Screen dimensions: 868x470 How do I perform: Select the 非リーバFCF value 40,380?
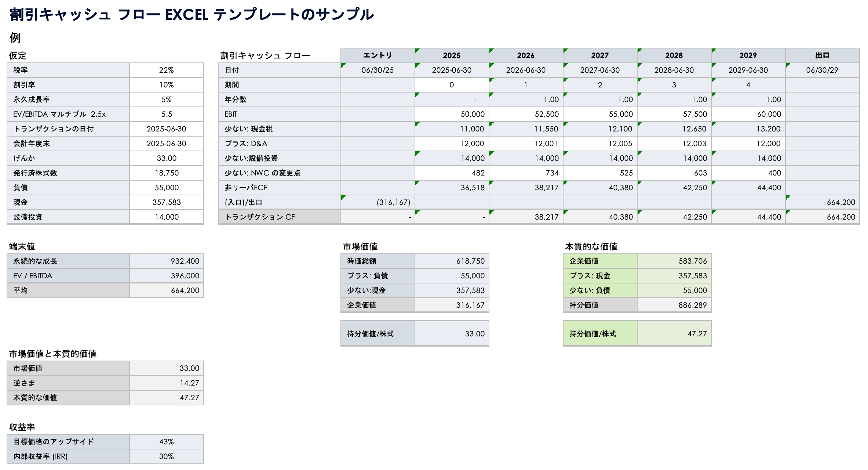click(600, 188)
